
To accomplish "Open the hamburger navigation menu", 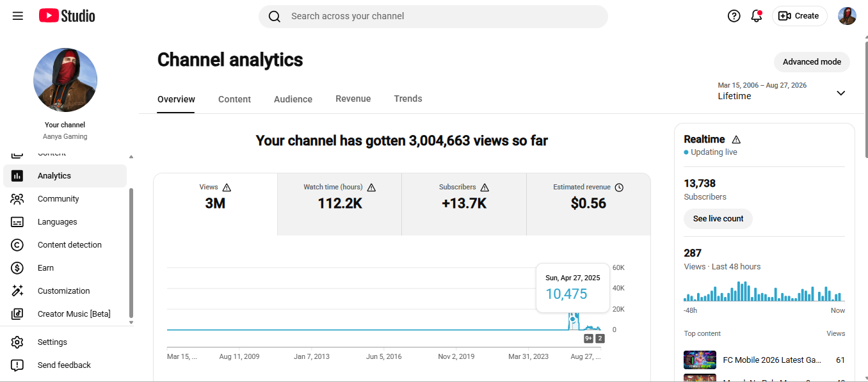I will tap(18, 16).
